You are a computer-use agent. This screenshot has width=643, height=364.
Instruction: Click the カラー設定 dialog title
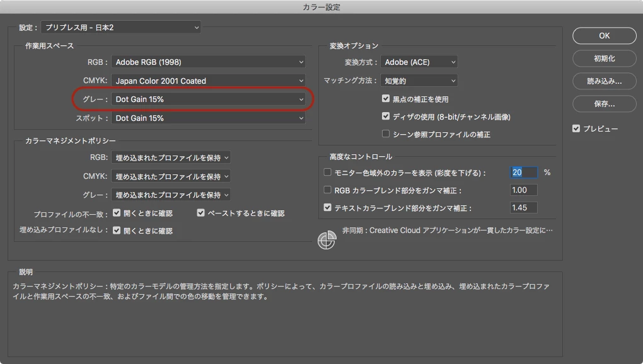[321, 7]
